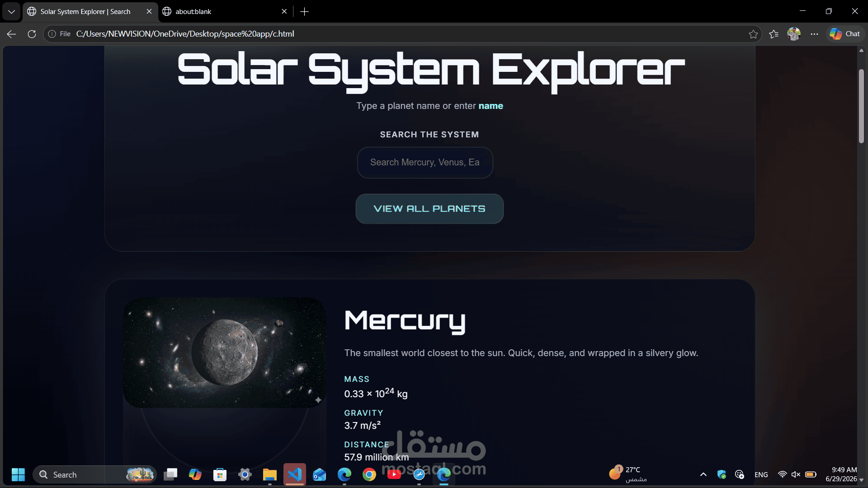
Task: Click the SEARCH THE SYSTEM label
Action: click(x=429, y=135)
